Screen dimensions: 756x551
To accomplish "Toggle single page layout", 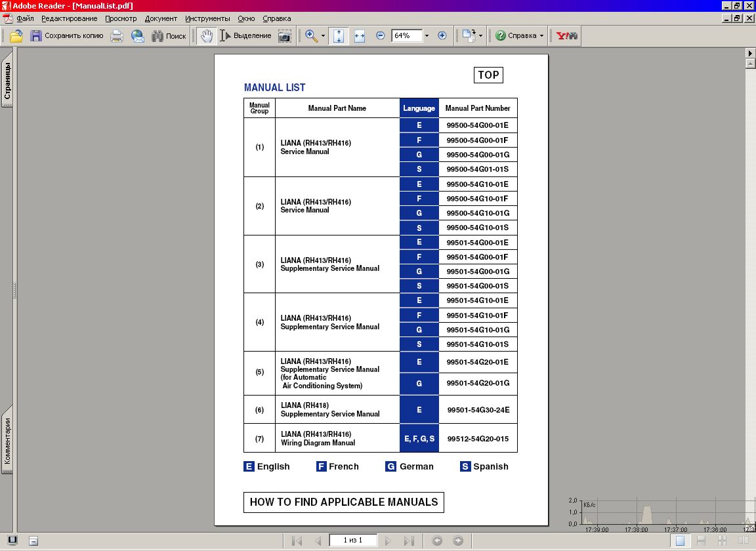I will click(680, 541).
